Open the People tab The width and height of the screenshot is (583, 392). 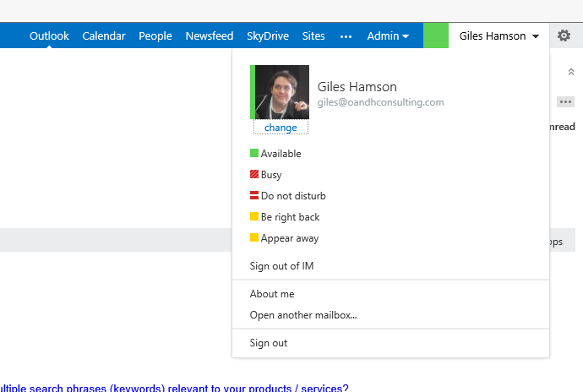(155, 36)
